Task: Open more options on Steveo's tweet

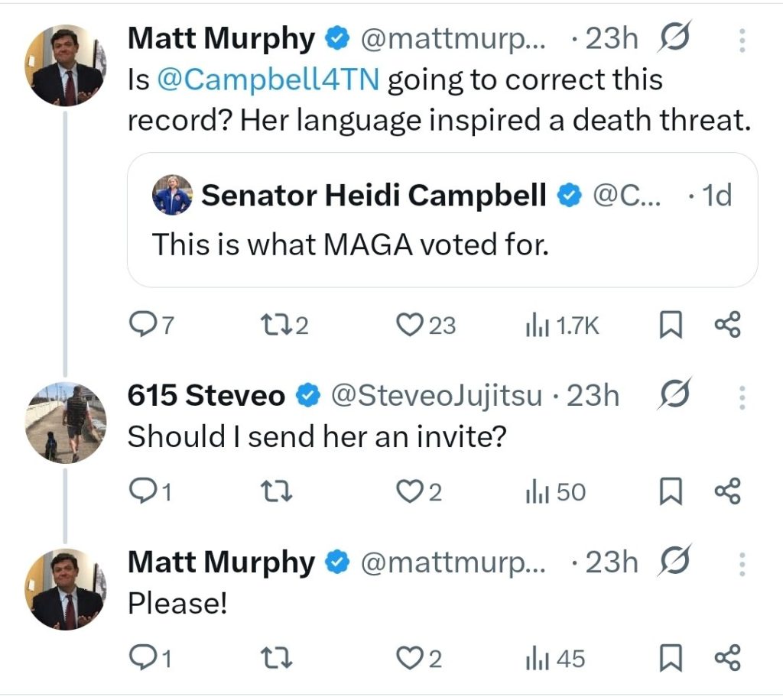Action: [x=742, y=397]
